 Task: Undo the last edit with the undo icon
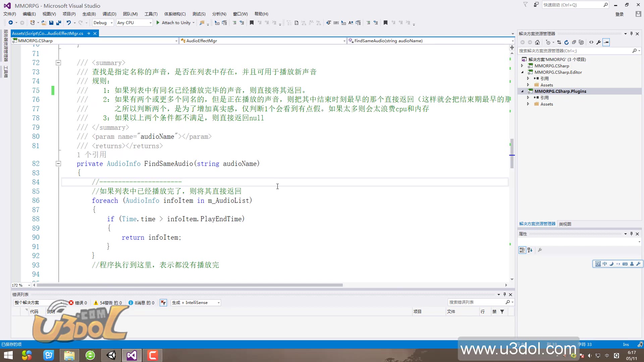(68, 22)
